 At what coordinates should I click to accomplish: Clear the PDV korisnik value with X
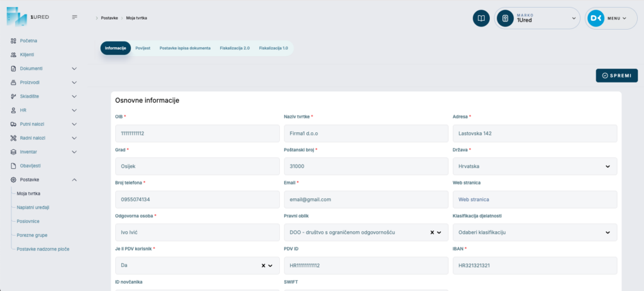point(264,266)
